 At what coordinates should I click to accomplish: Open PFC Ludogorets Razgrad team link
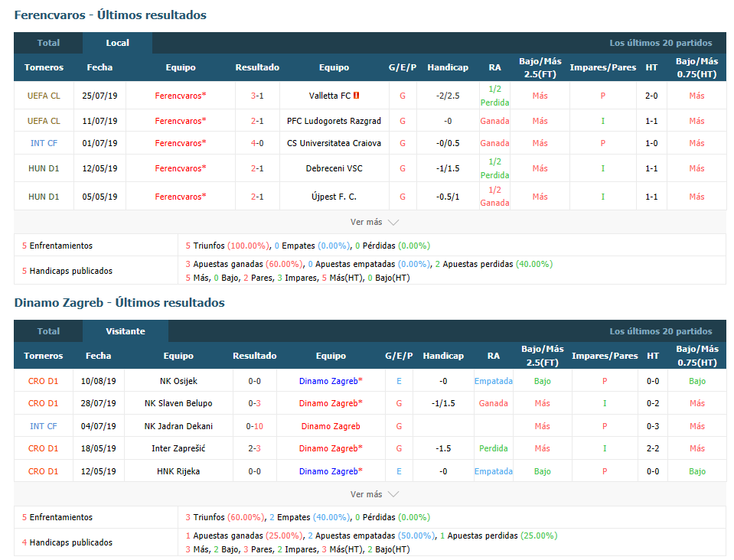pos(334,121)
